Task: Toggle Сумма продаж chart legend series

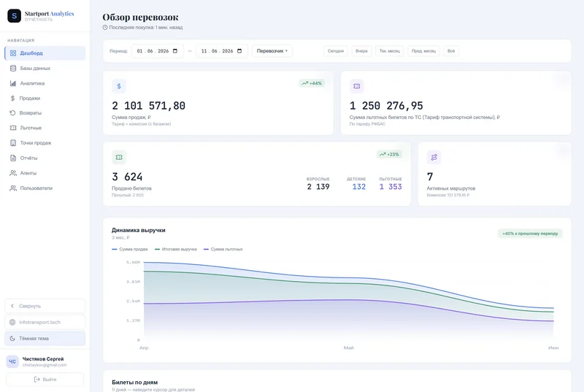Action: pos(130,249)
